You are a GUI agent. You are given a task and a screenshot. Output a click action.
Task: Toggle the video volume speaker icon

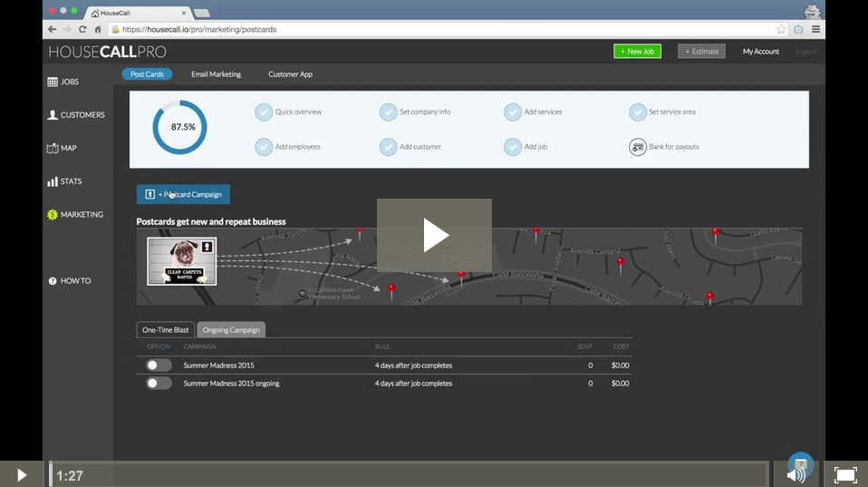click(x=796, y=475)
